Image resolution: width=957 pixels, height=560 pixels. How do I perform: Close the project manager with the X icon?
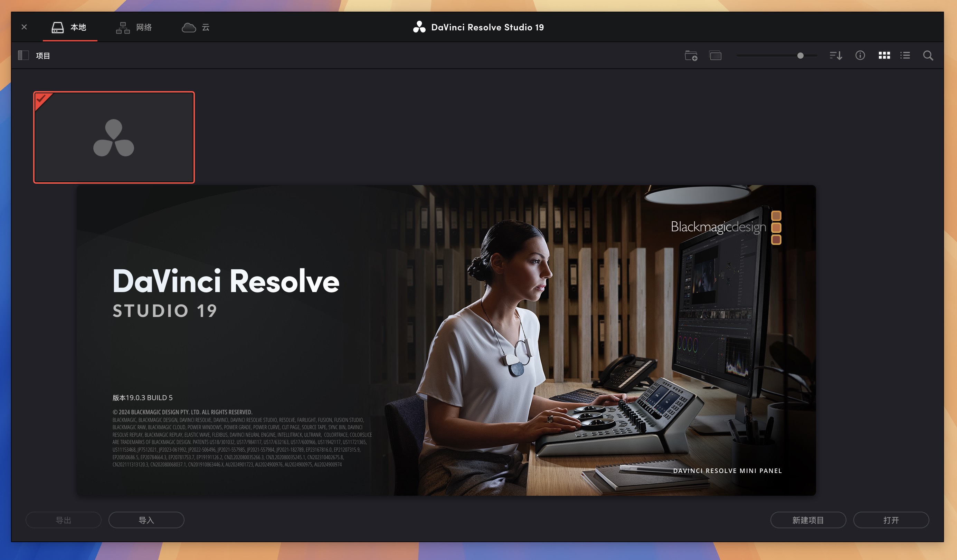click(x=24, y=27)
